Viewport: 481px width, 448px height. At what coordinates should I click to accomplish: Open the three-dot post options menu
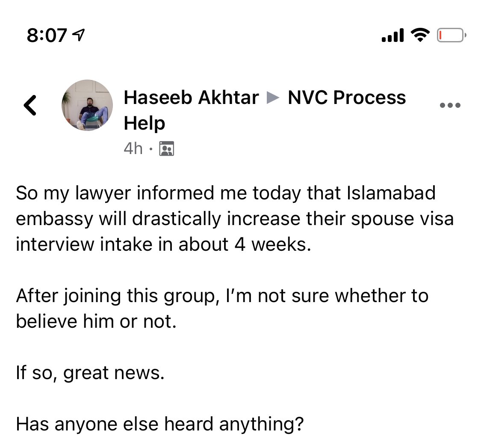(450, 105)
